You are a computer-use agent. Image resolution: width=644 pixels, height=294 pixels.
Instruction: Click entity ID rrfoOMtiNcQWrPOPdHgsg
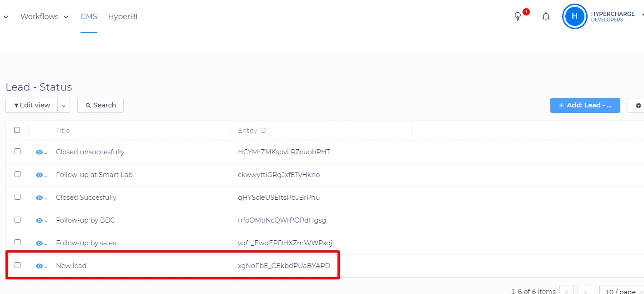point(282,220)
